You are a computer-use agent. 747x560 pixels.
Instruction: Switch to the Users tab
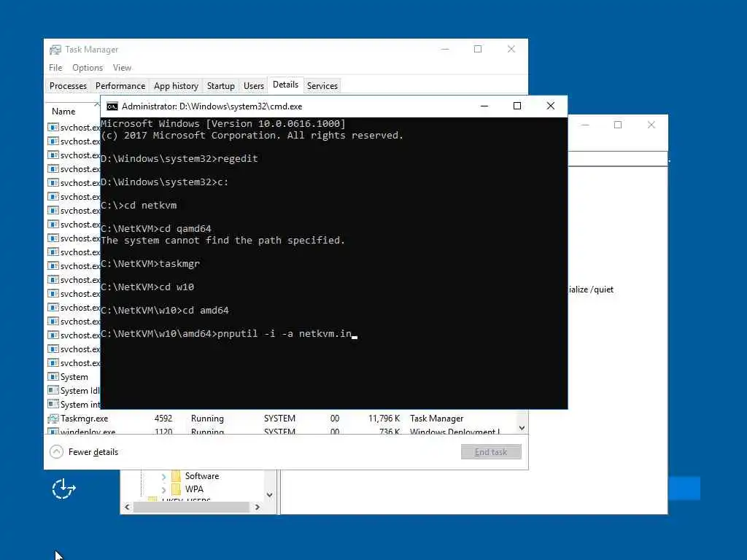click(x=253, y=86)
